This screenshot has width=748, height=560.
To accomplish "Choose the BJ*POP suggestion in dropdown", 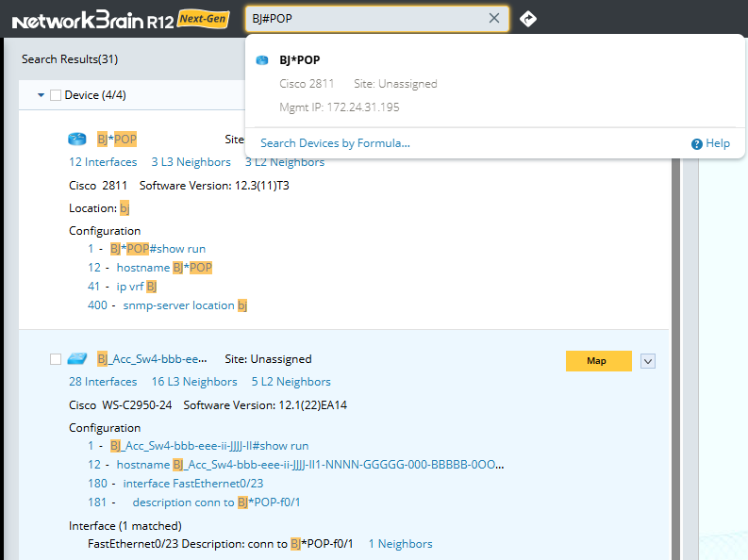I will point(494,83).
